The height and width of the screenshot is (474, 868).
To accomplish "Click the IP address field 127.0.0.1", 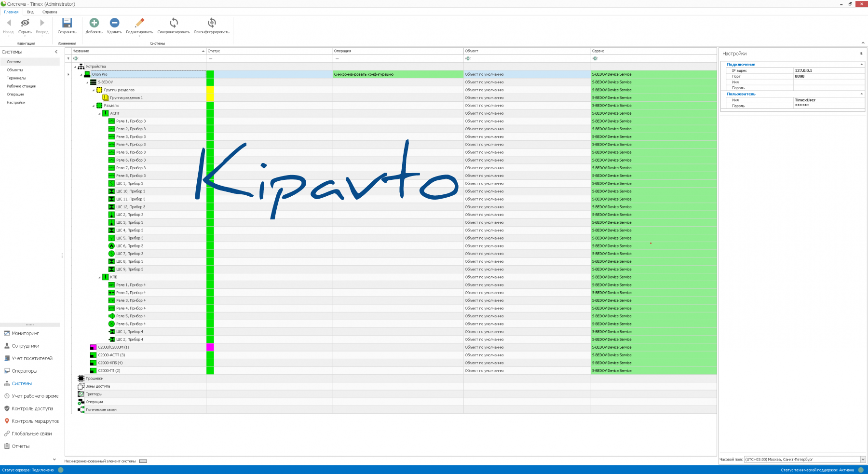I will pos(827,70).
